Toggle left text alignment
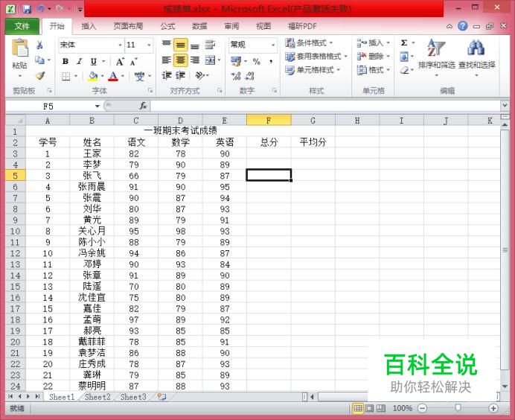This screenshot has width=515, height=420. tap(167, 60)
